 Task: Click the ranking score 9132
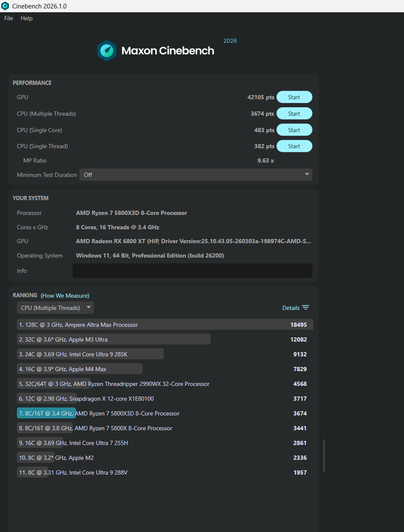click(x=300, y=354)
